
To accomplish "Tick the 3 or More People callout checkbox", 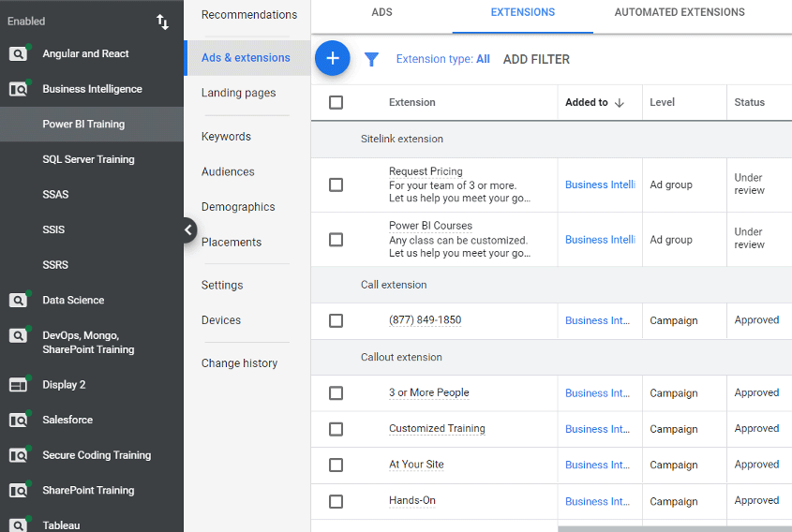I will point(336,392).
